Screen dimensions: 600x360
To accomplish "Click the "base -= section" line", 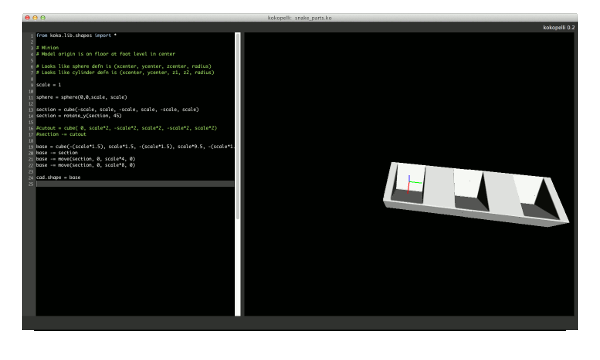I will coord(57,153).
